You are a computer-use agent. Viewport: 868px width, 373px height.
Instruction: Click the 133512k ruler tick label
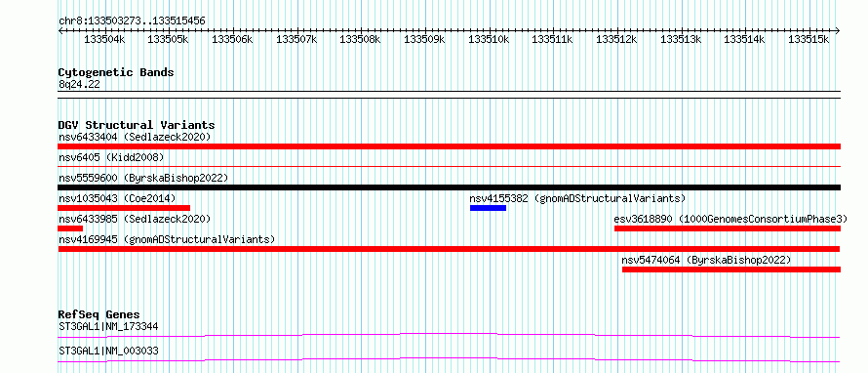coord(616,39)
